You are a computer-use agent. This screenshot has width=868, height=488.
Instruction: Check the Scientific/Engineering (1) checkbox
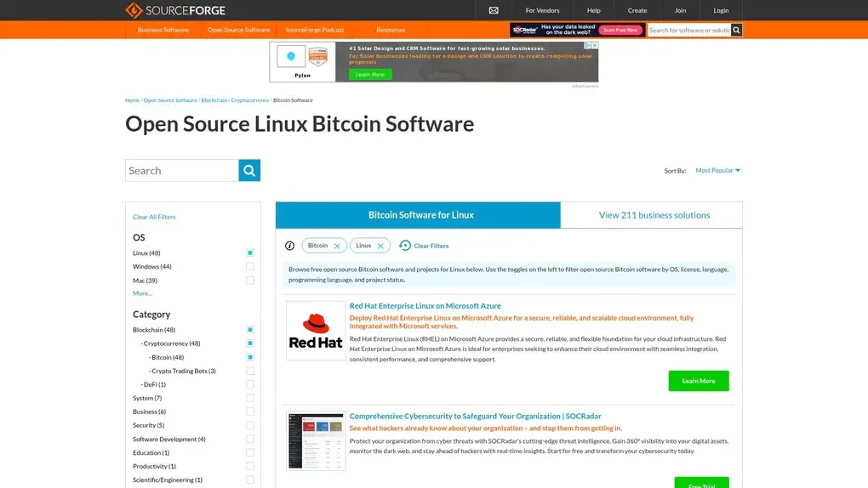(250, 480)
